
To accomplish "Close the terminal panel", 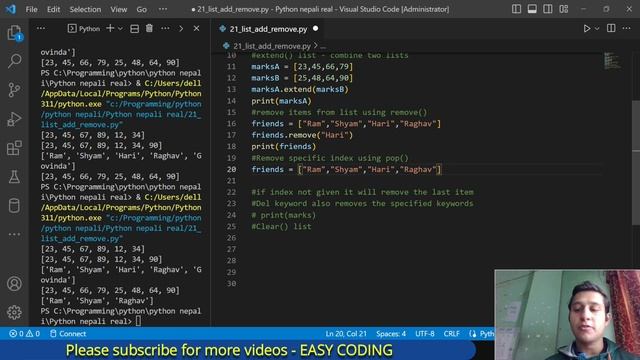I will (196, 29).
